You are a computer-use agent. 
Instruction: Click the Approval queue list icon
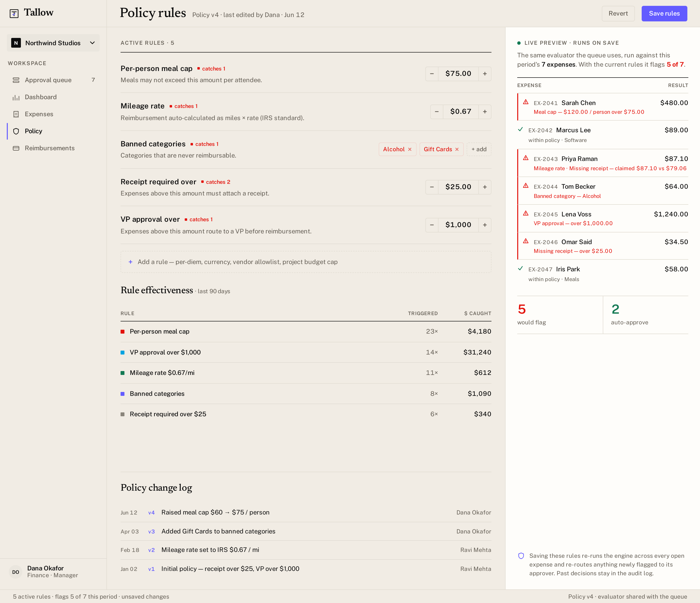click(x=16, y=80)
